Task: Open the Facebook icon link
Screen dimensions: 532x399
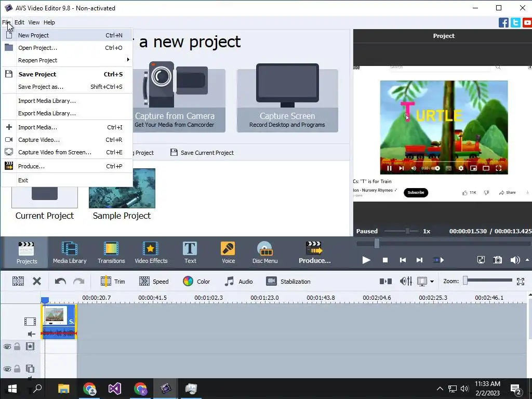Action: point(503,23)
